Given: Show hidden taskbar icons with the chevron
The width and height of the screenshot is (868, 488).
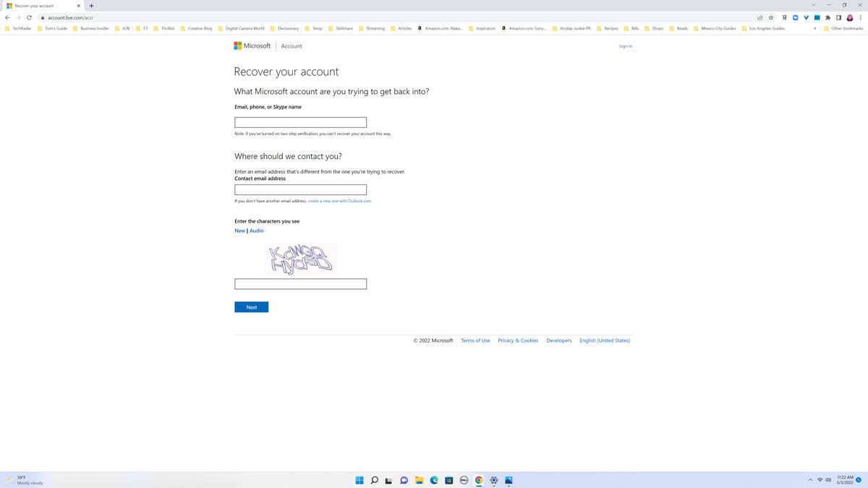Looking at the screenshot, I should click(x=810, y=480).
